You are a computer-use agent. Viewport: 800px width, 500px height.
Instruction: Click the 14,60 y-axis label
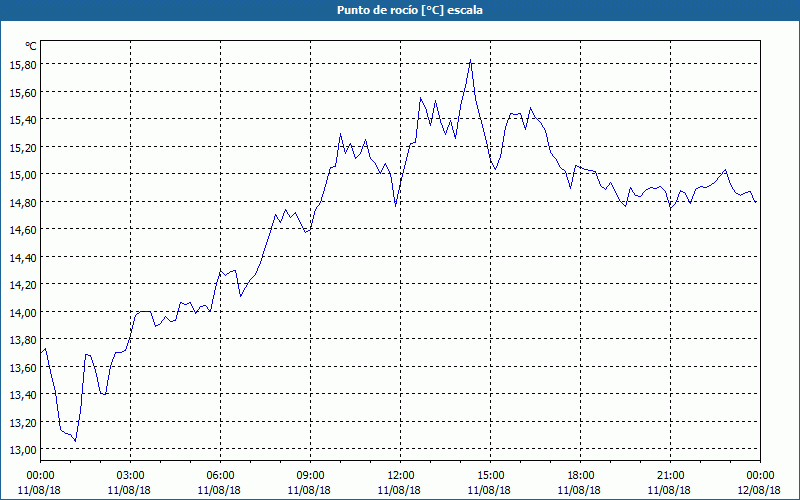22,230
